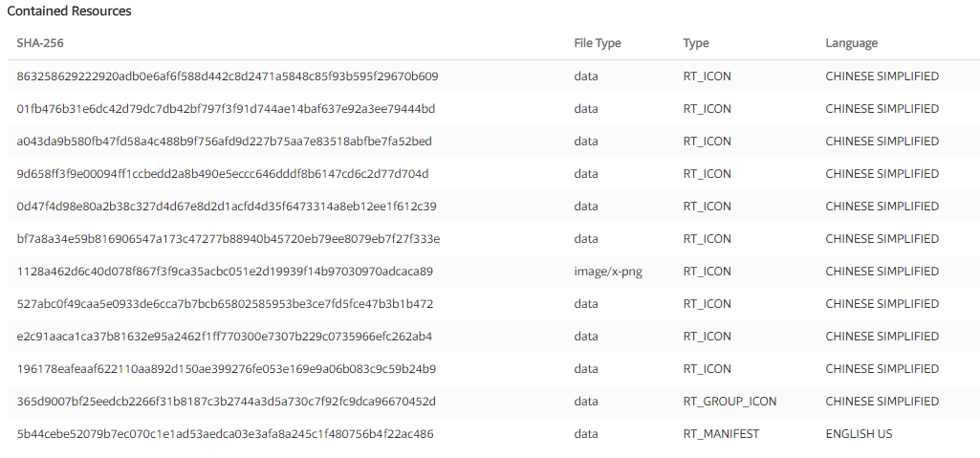Open hash starting with 01fb476b31e6dc42
This screenshot has height=458, width=980.
click(226, 109)
